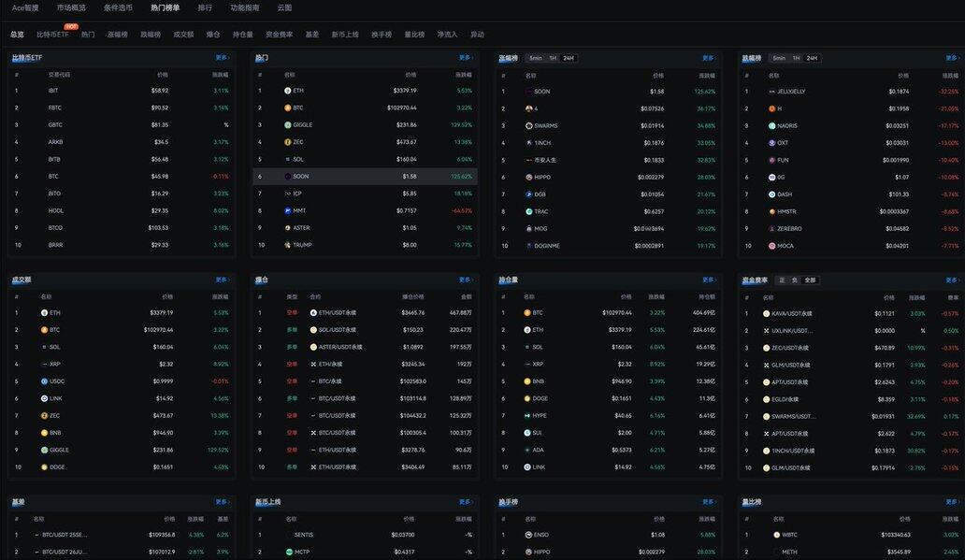Click the ETH coin icon in 热门 panel
The height and width of the screenshot is (560, 965).
coord(287,91)
